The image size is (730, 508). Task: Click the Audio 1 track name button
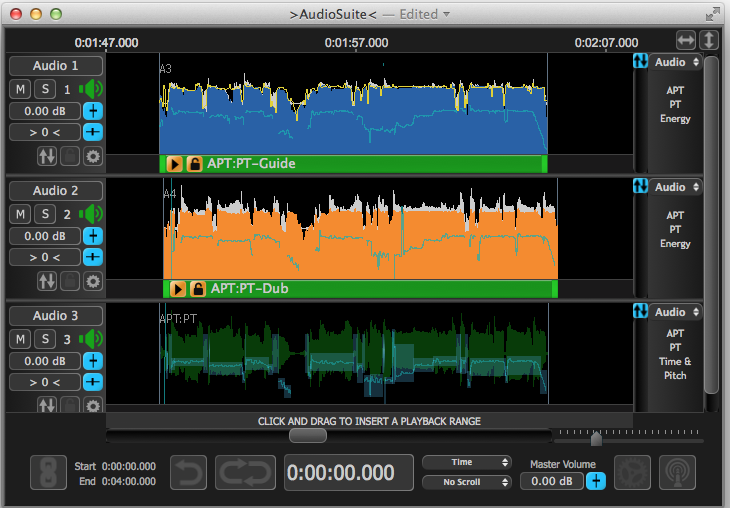click(56, 66)
